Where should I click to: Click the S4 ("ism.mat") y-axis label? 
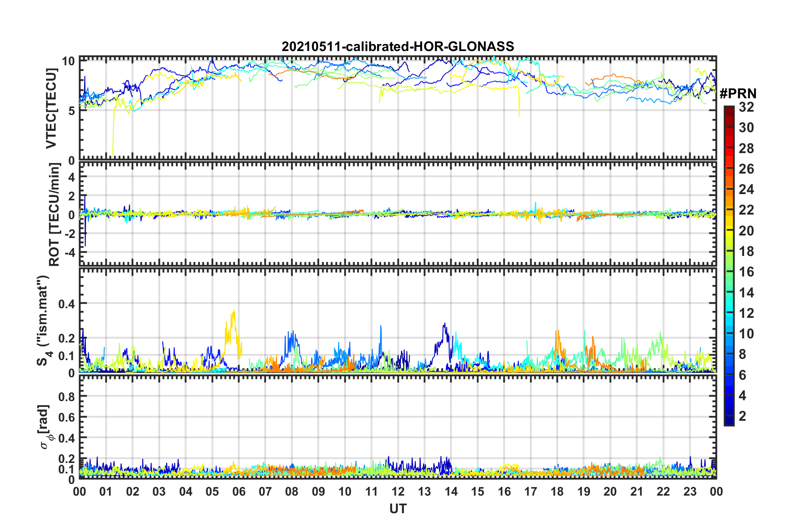pos(44,320)
